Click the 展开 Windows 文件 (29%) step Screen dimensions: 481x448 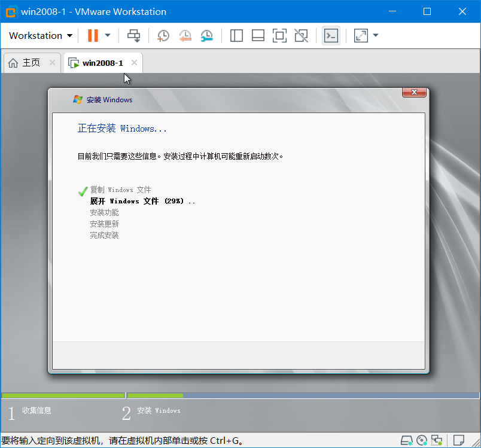click(x=142, y=201)
